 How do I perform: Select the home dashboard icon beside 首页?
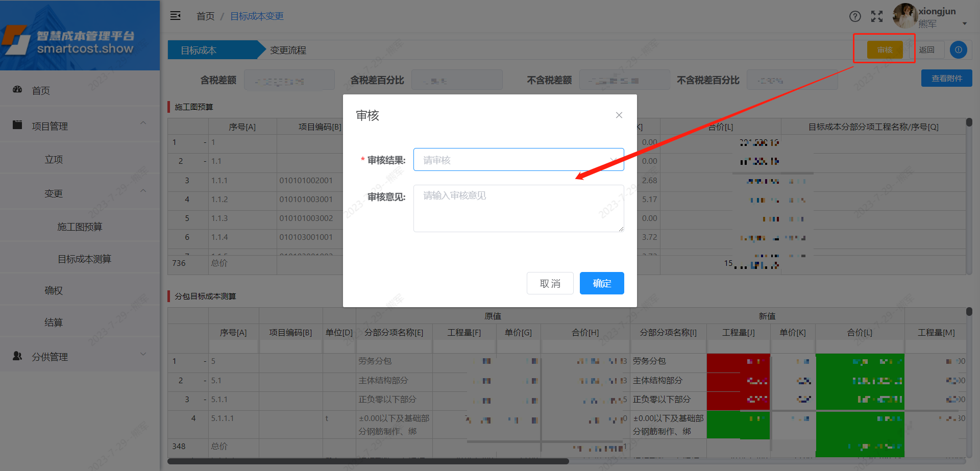(x=18, y=90)
